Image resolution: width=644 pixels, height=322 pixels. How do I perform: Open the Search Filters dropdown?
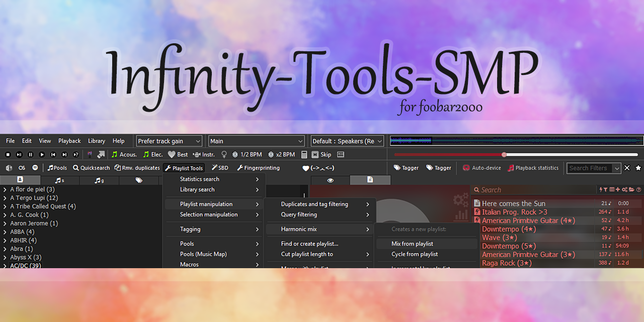click(x=594, y=168)
